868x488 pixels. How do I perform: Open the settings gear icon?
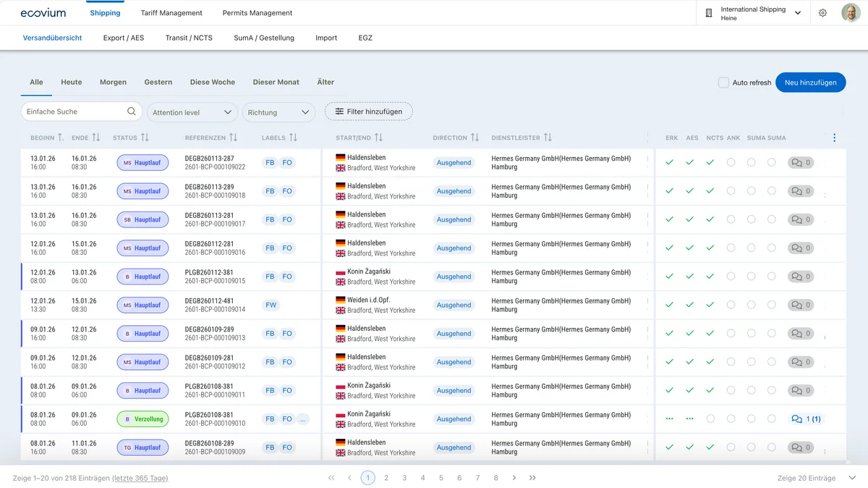tap(822, 12)
